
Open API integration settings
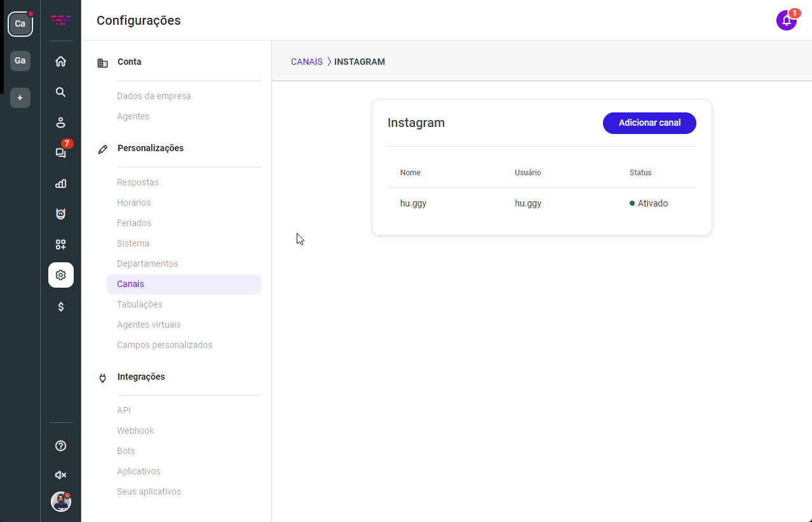pos(124,410)
